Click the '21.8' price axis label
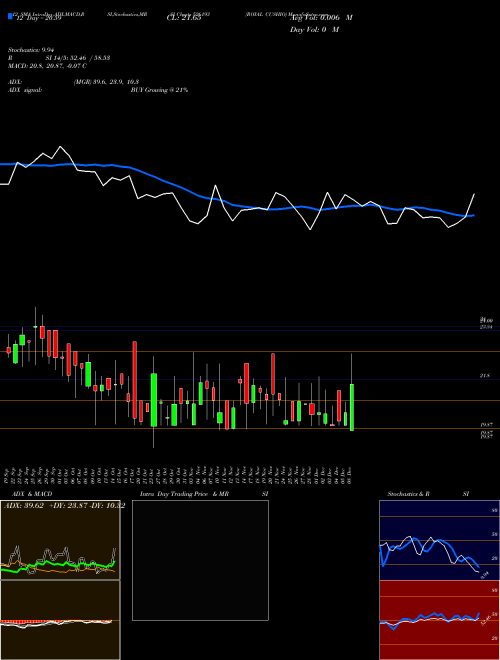This screenshot has width=500, height=660. [x=484, y=375]
